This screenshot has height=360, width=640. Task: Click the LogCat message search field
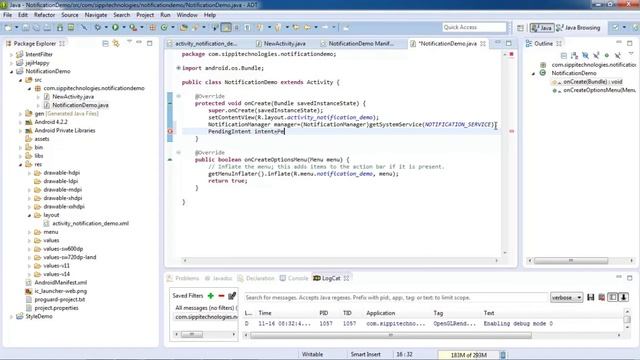click(396, 298)
